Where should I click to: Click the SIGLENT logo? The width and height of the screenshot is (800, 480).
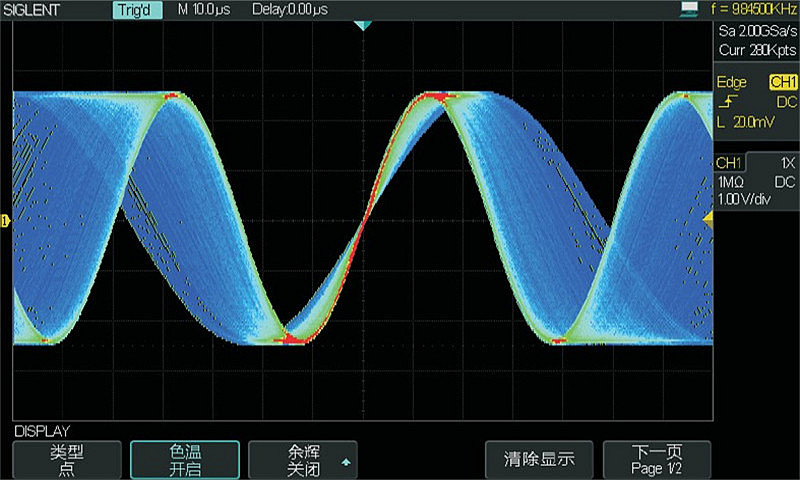pos(33,10)
